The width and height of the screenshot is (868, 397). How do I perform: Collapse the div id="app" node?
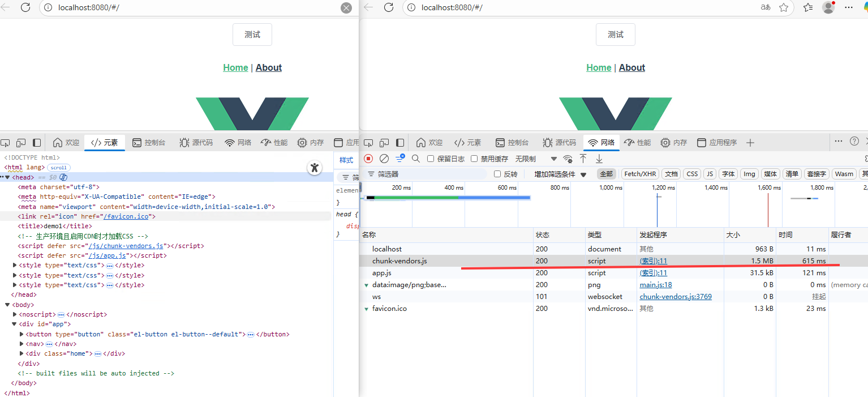15,324
